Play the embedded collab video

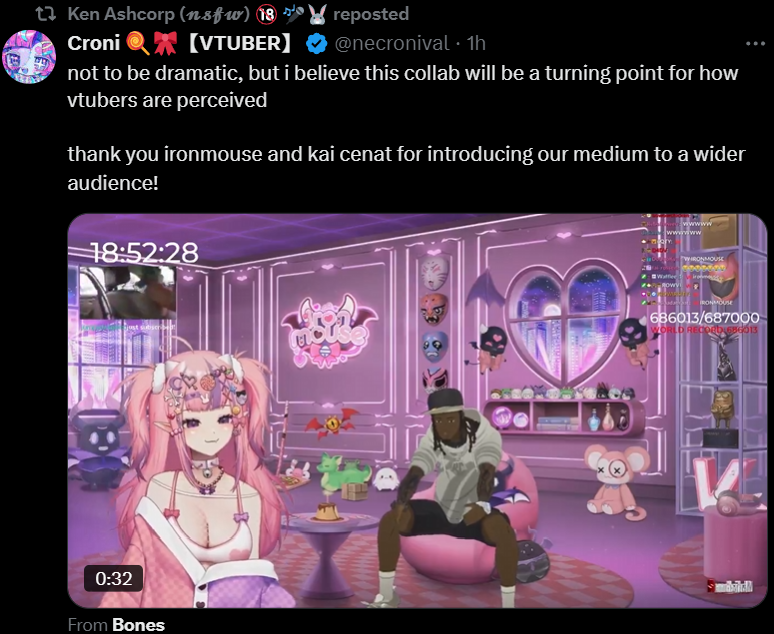417,411
